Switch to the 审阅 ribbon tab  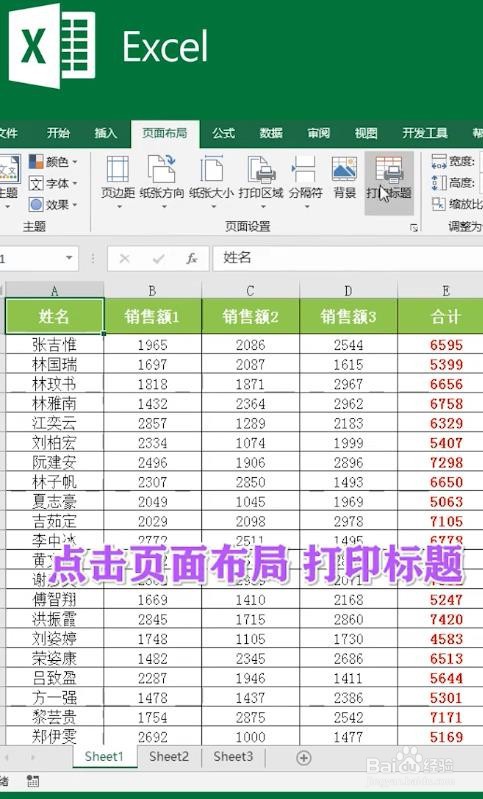(x=318, y=133)
